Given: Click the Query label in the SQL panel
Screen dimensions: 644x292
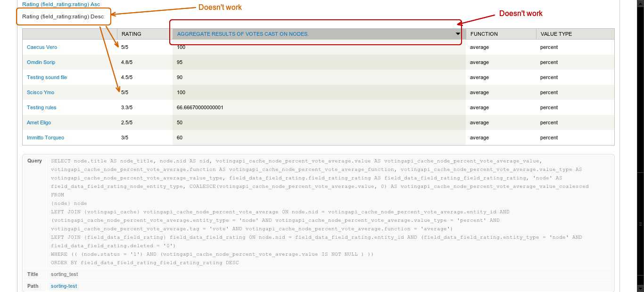Looking at the screenshot, I should 34,161.
